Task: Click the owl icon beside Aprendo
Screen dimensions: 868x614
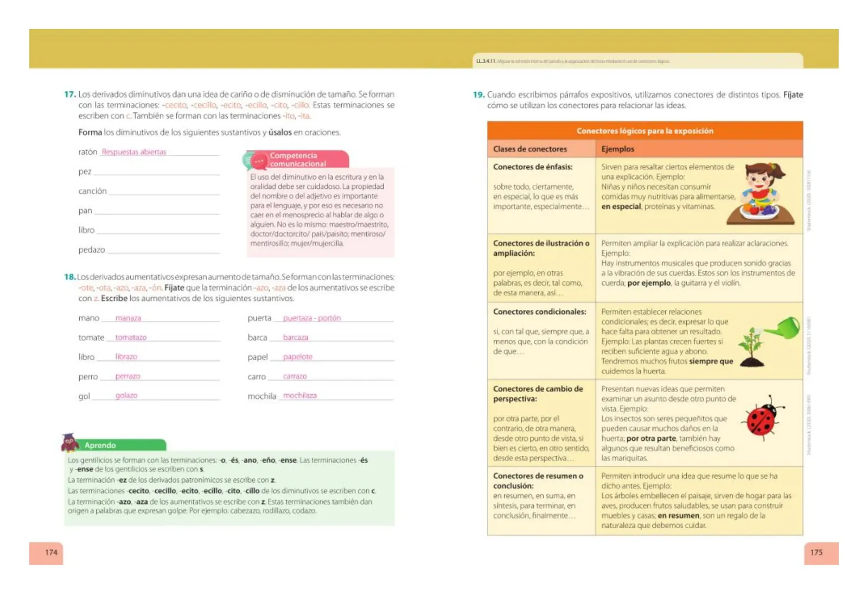Action: tap(70, 443)
